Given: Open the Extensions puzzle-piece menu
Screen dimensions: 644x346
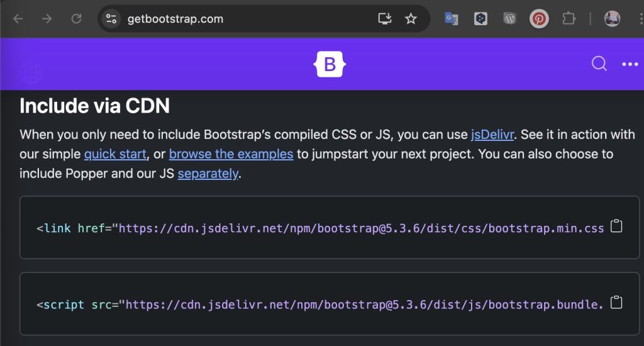Looking at the screenshot, I should (569, 19).
